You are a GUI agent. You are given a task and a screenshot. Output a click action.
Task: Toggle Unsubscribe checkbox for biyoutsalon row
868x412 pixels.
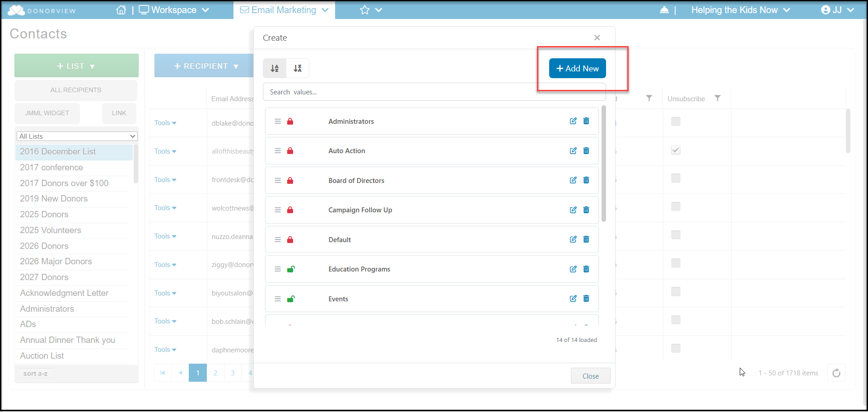[676, 292]
